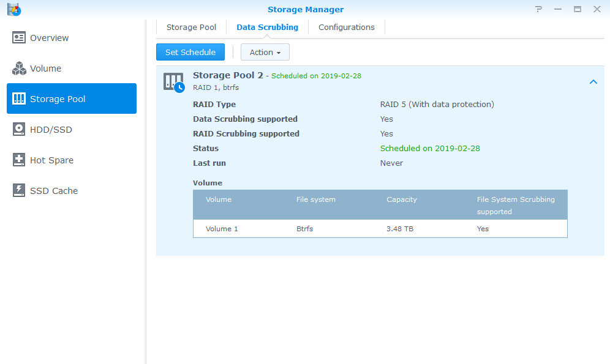Maximize the Storage Manager window
The image size is (610, 364).
tap(577, 9)
